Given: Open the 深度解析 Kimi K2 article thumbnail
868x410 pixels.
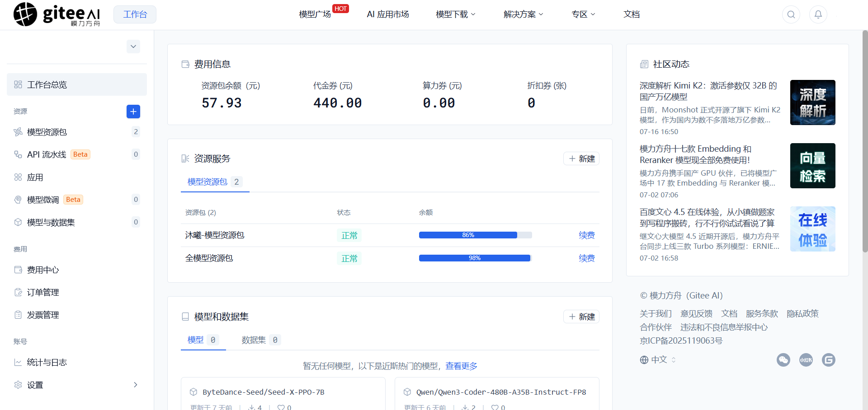Looking at the screenshot, I should pyautogui.click(x=813, y=102).
